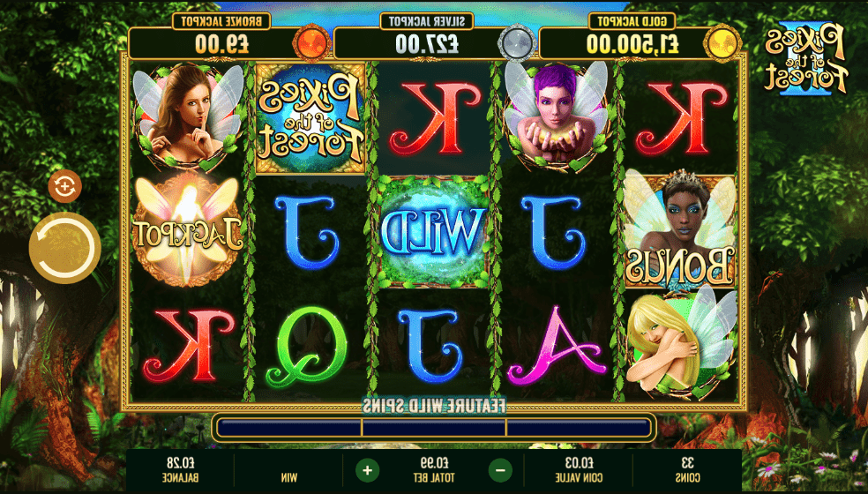Viewport: 868px width, 494px height.
Task: Click the Bronze Jackpot orb icon
Action: (x=312, y=43)
